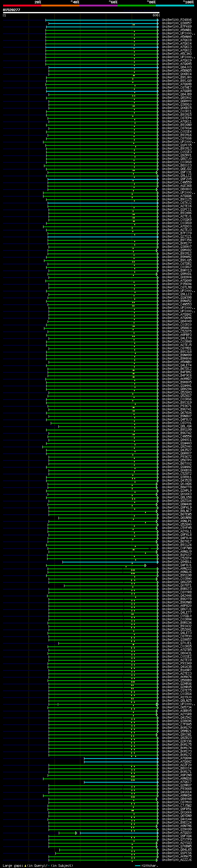
Task: Select hit label UniRef100_Q949I1
Action: click(176, 440)
